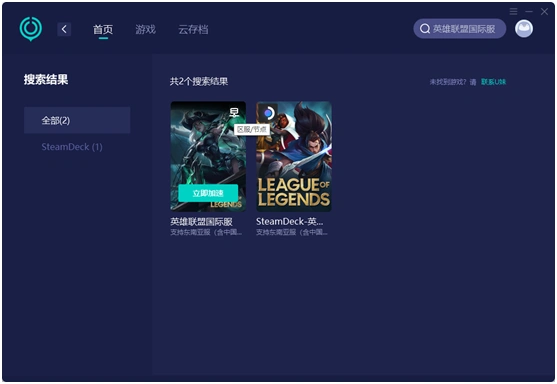Click into the 英雄联盟国际服 search field

click(x=460, y=29)
